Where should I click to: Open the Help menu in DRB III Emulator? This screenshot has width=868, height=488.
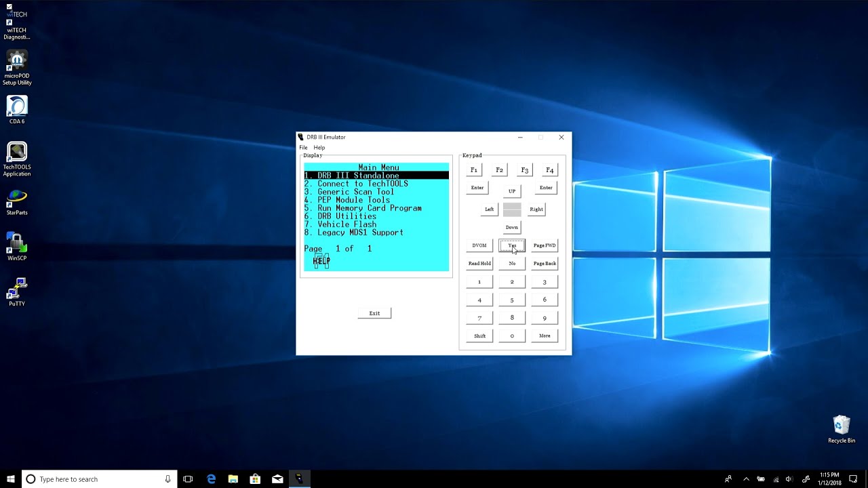click(x=319, y=148)
